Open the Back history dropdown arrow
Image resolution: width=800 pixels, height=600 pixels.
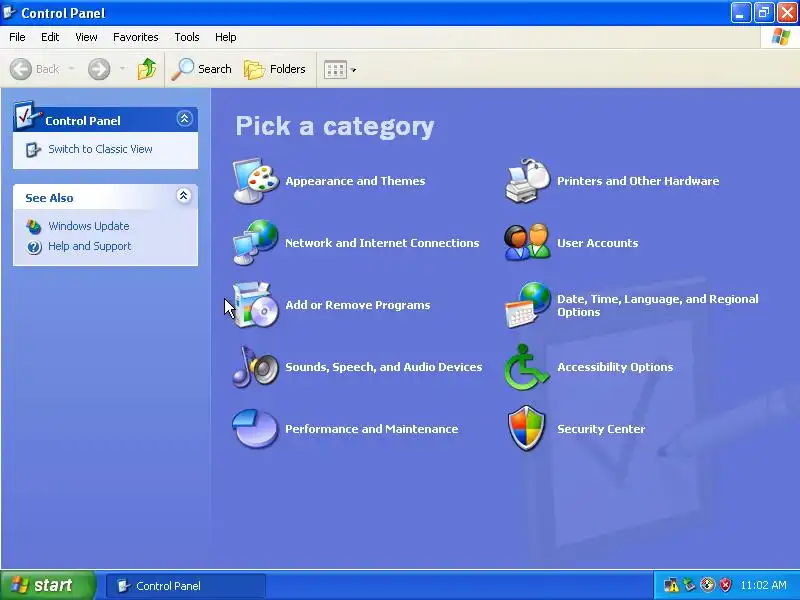click(x=71, y=69)
